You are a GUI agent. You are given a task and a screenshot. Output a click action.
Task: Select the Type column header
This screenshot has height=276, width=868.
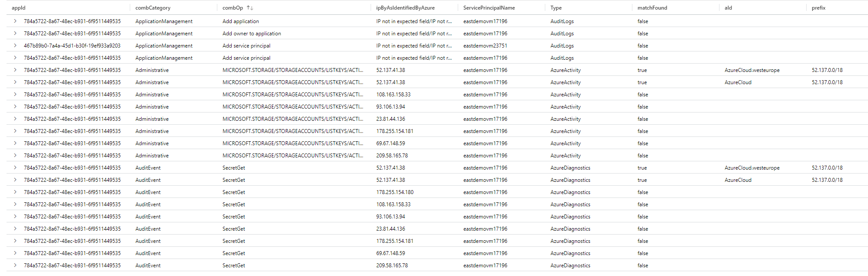coord(556,8)
